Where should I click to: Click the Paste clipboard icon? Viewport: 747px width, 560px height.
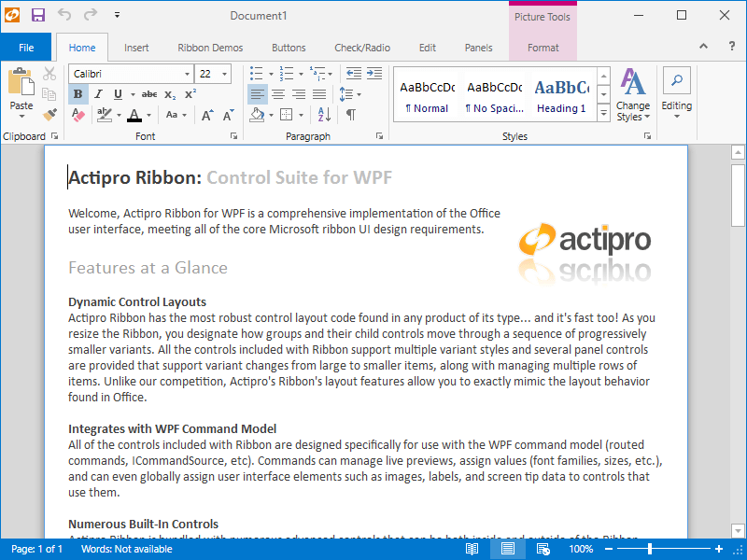[21, 81]
